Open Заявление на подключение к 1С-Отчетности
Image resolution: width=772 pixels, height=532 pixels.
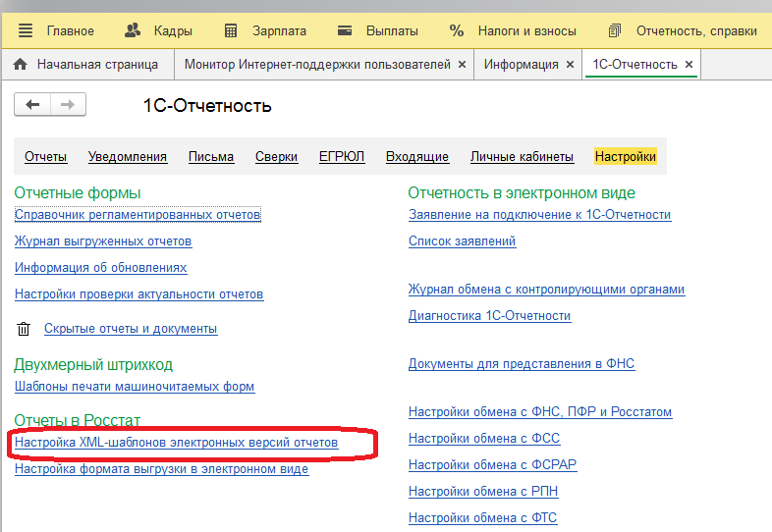coord(539,215)
